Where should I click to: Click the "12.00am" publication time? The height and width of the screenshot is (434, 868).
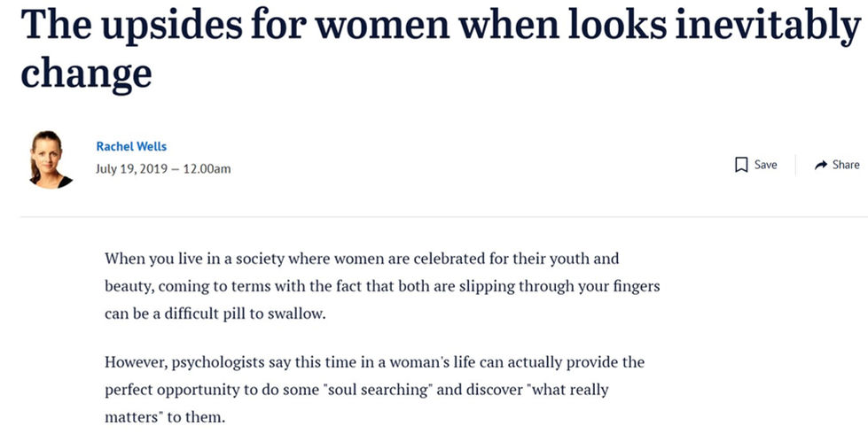[207, 168]
